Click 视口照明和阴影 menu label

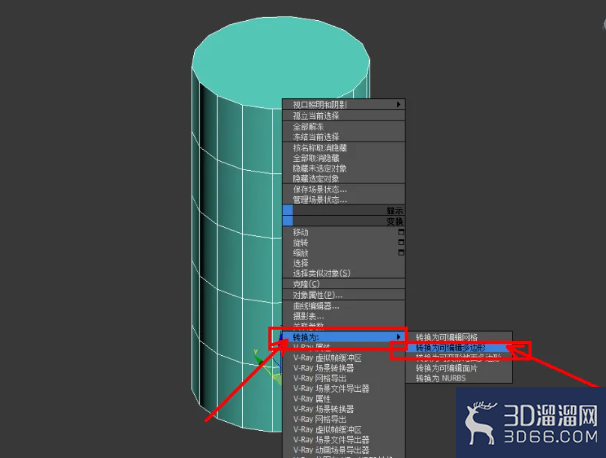320,105
